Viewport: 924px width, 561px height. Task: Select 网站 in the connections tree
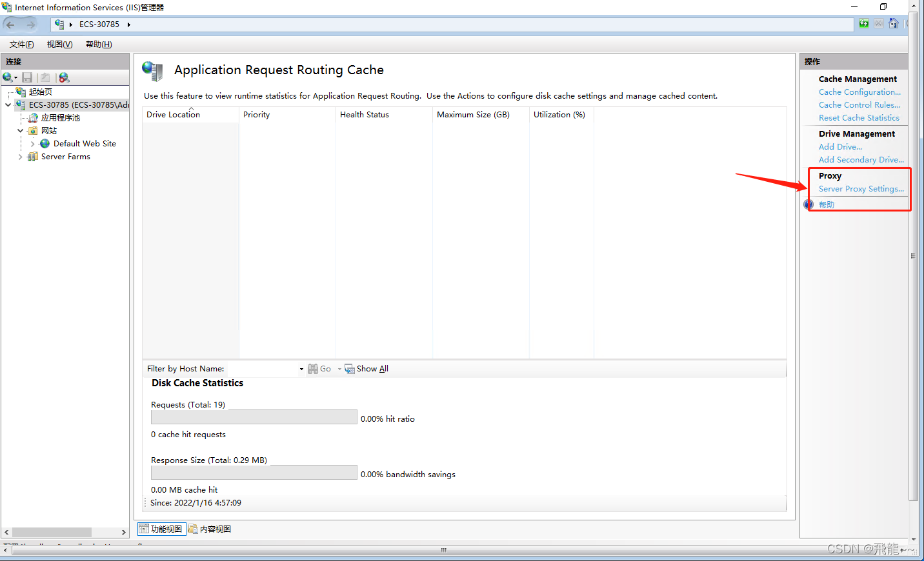coord(49,131)
